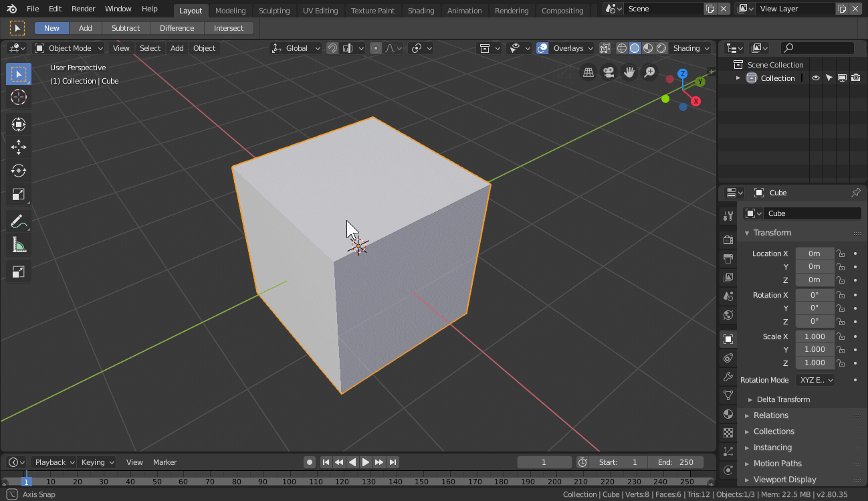Open the Render menu

click(x=84, y=9)
